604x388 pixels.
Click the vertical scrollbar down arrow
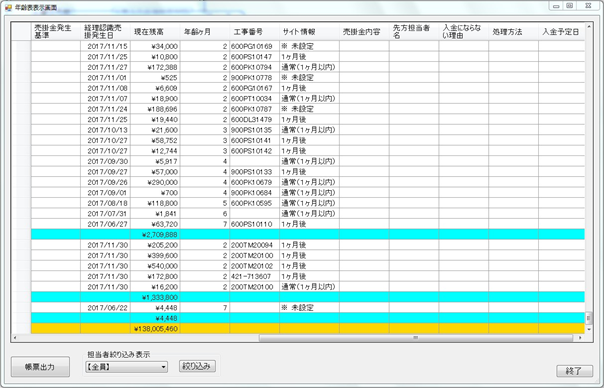pos(589,329)
